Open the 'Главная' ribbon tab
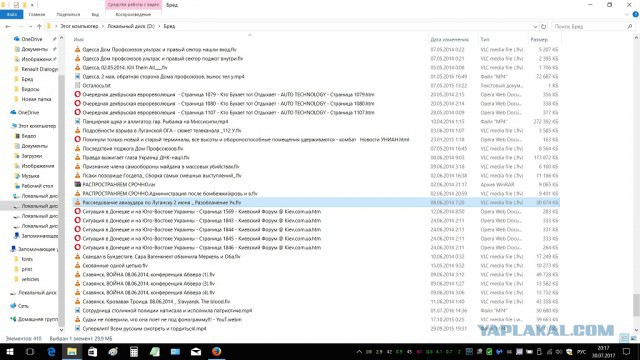 [x=37, y=14]
